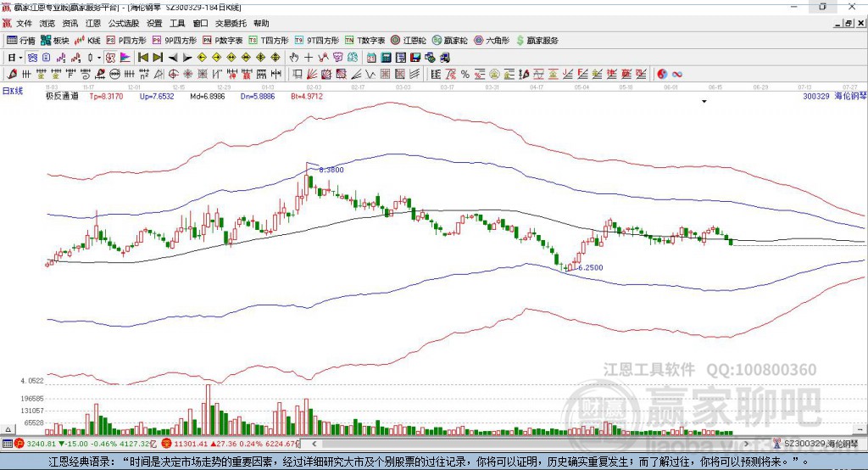Click the infinity symbol icon
The image size is (868, 470).
[677, 74]
